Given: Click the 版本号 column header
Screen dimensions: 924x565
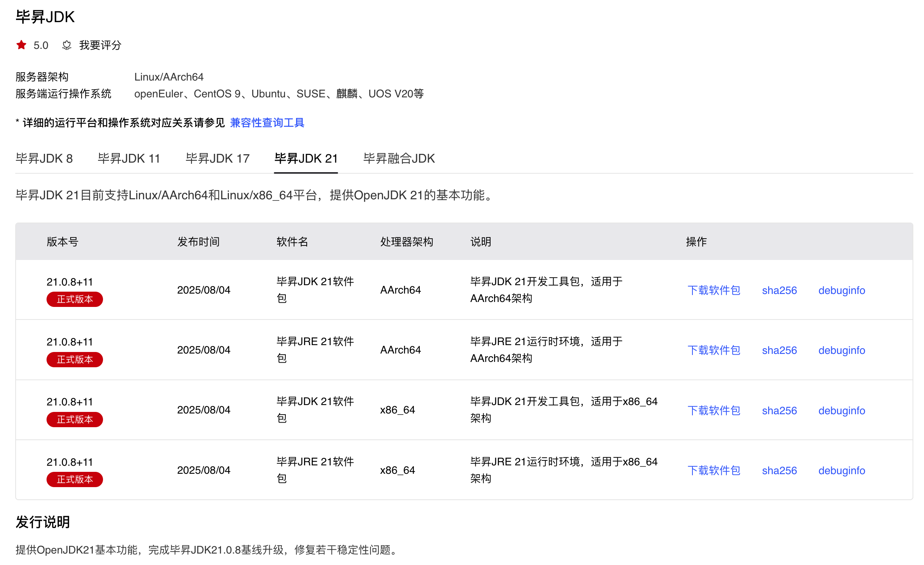Looking at the screenshot, I should (63, 242).
